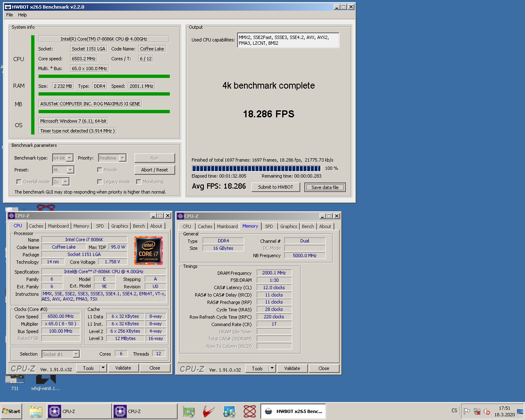
Task: Click the Core Voltage 1.758 V value
Action: click(113, 262)
